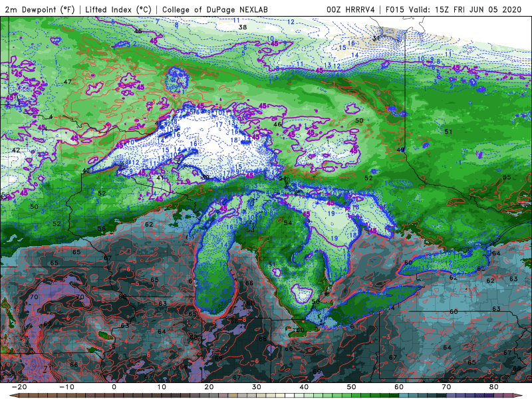Click the '40' label on the color scale
Screen dimensions: 532x399
[304, 387]
